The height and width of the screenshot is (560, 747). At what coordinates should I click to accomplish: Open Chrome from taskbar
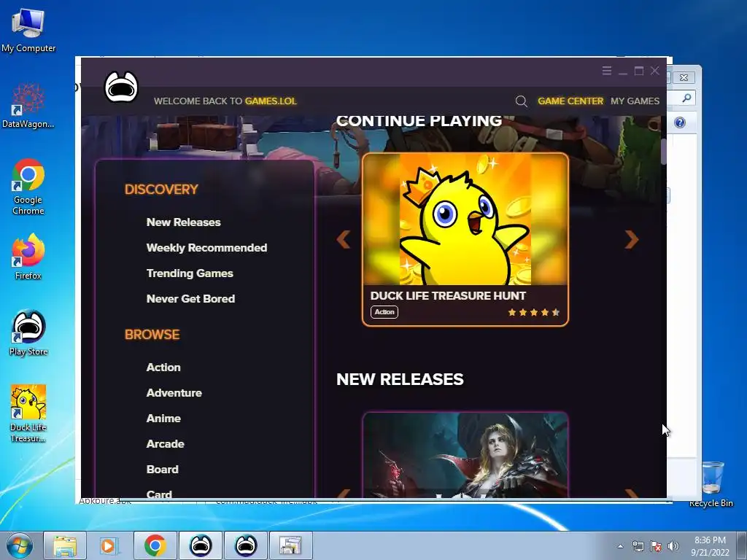(x=155, y=545)
